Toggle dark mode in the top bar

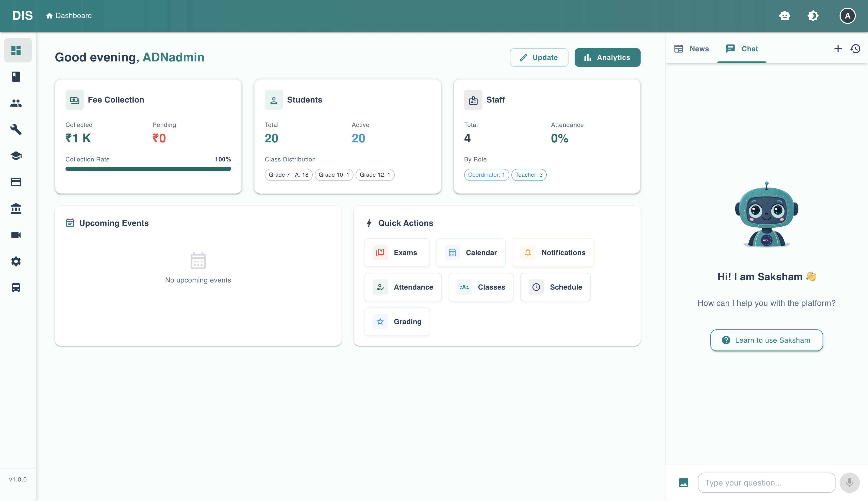click(x=813, y=15)
